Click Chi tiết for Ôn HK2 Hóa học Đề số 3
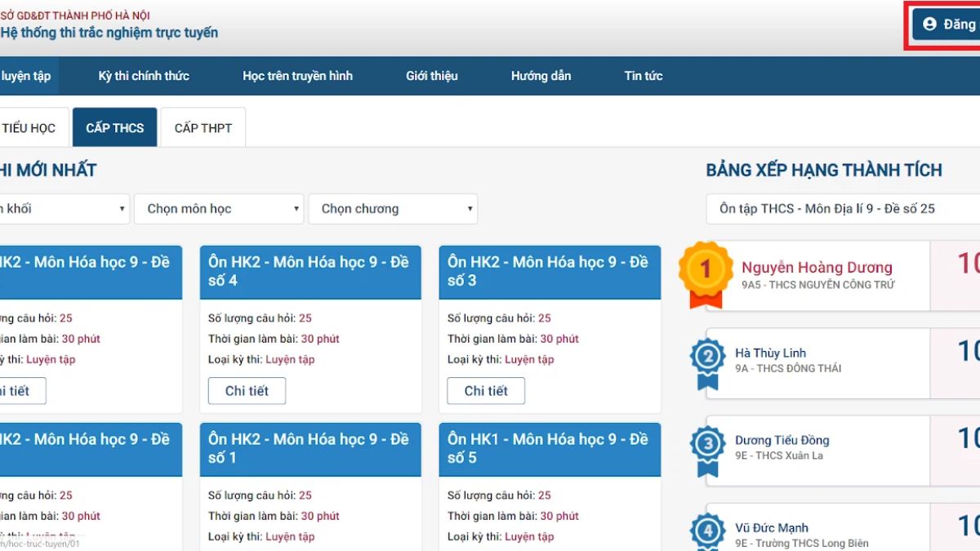 click(x=485, y=390)
